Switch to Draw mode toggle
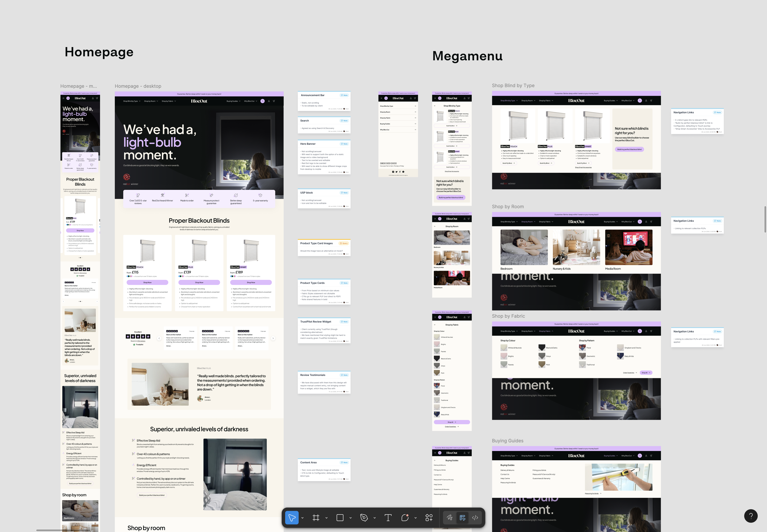767x532 pixels. pos(450,518)
